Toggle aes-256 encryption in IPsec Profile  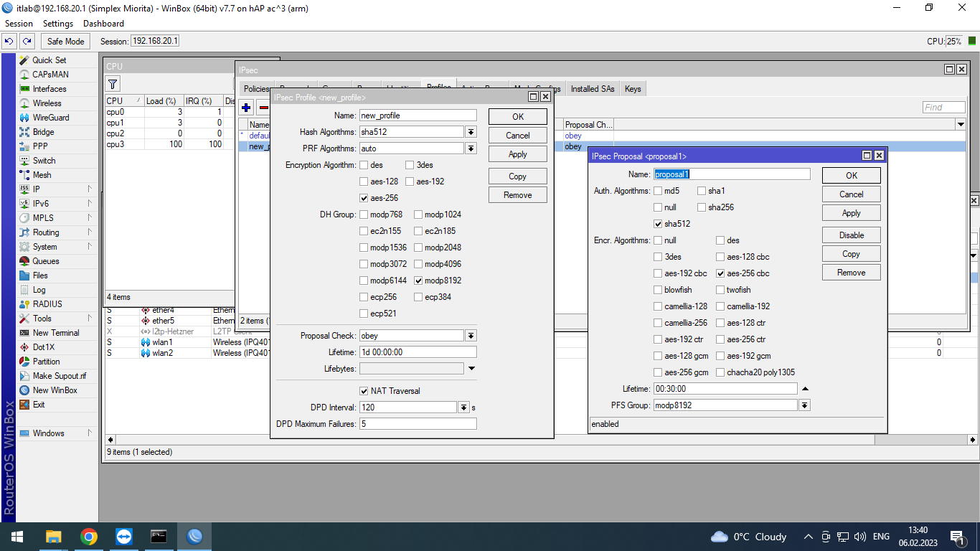(364, 198)
